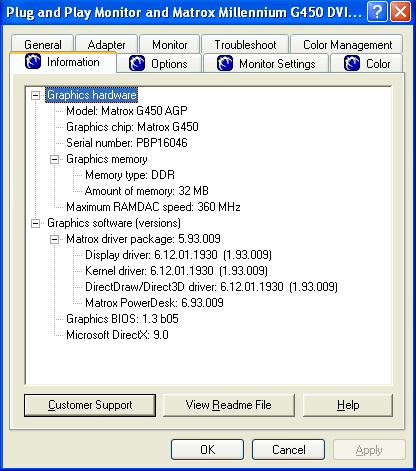
Task: Dismiss dialog with Cancel button
Action: tap(288, 450)
